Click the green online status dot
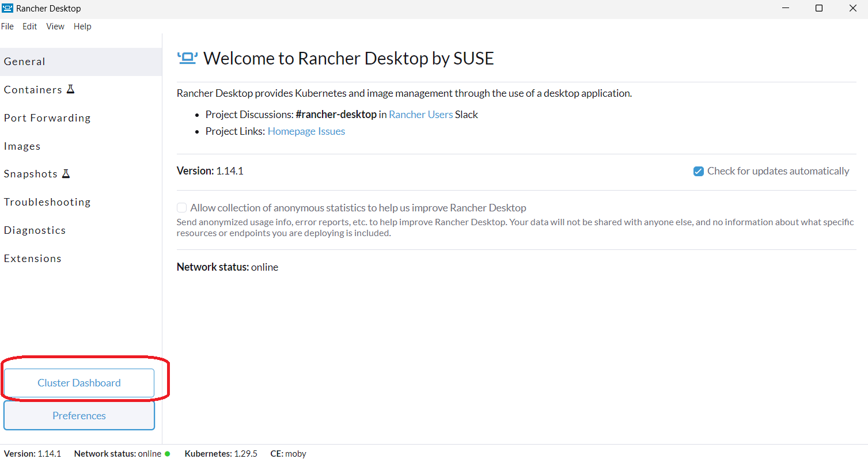This screenshot has width=868, height=459. coord(168,454)
